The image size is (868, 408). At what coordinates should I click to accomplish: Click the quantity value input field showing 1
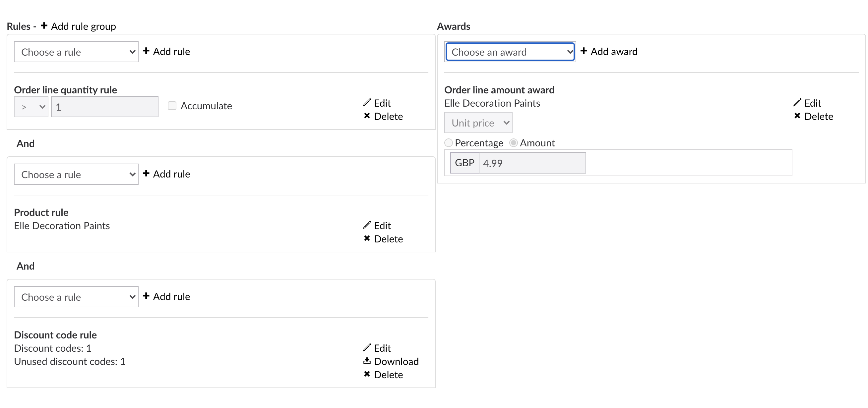105,107
